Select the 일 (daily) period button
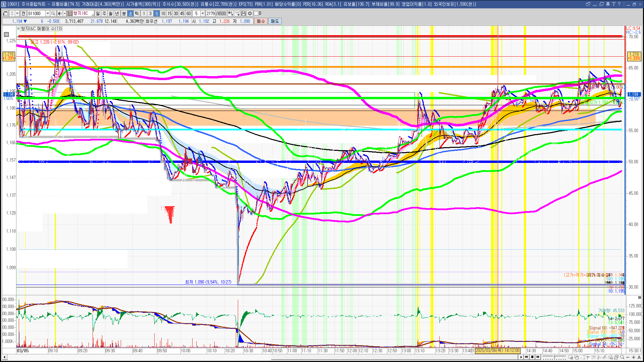644x362 pixels. tap(98, 13)
